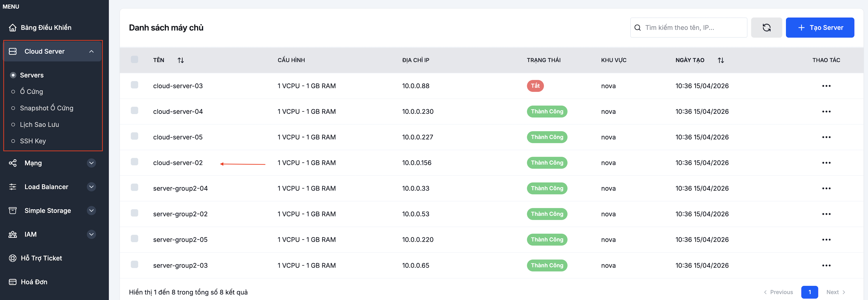Image resolution: width=868 pixels, height=300 pixels.
Task: Click the Mạng network share icon
Action: (12, 163)
